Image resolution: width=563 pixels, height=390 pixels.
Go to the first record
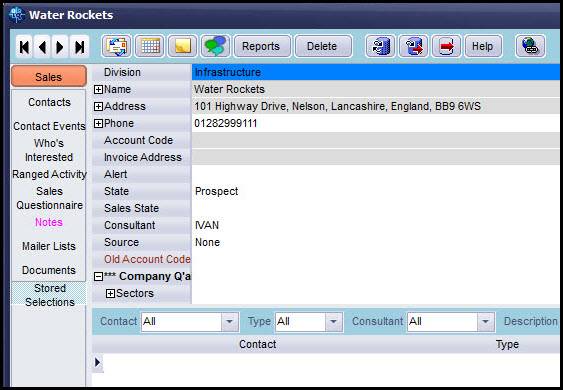tap(24, 47)
